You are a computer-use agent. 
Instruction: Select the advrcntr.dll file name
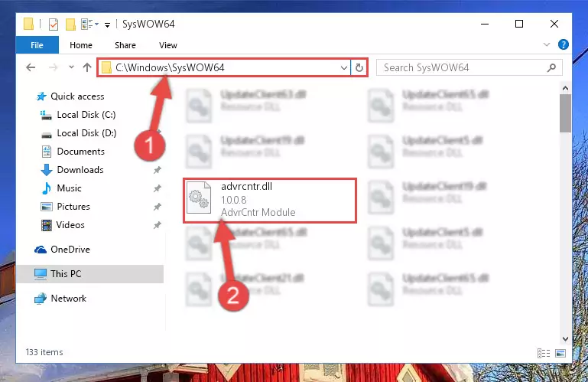[x=246, y=187]
